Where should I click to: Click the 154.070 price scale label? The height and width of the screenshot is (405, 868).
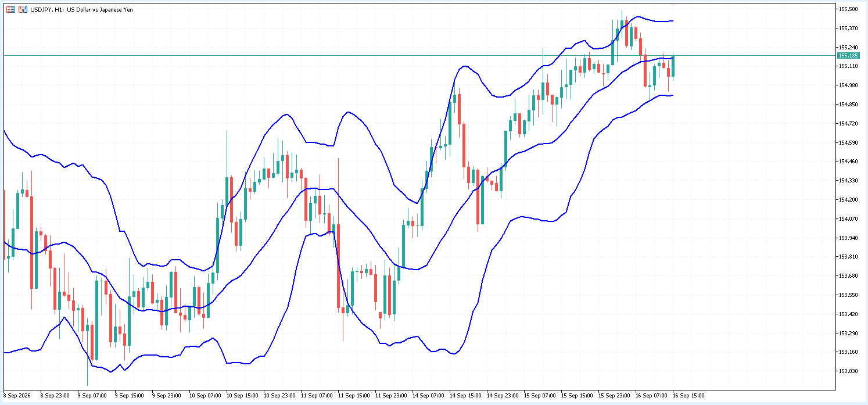[x=848, y=219]
